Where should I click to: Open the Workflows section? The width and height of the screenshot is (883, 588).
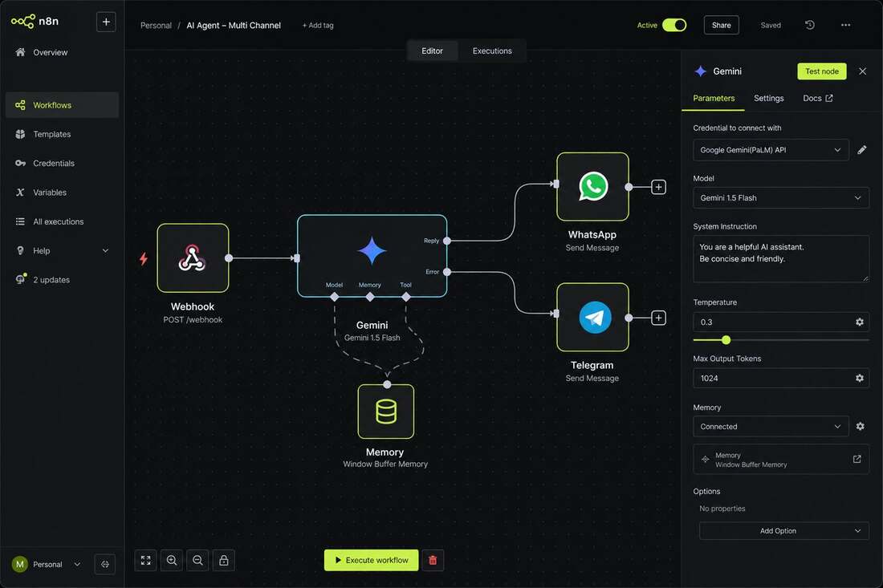(x=62, y=105)
